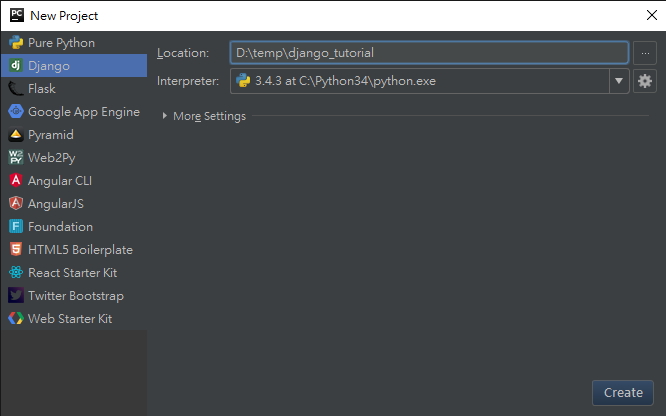Close the New Project dialog
The height and width of the screenshot is (416, 666).
652,15
